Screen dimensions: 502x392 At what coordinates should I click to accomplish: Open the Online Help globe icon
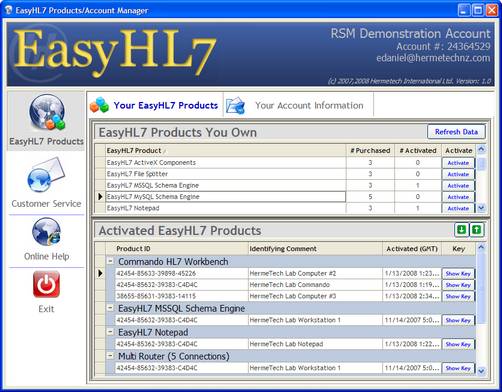[46, 231]
